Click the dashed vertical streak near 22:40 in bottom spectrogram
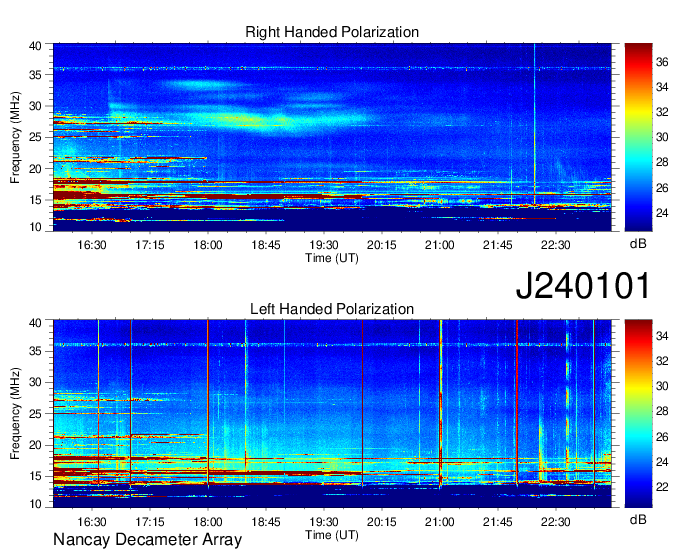Screen dimensions: 680x552 567,401
